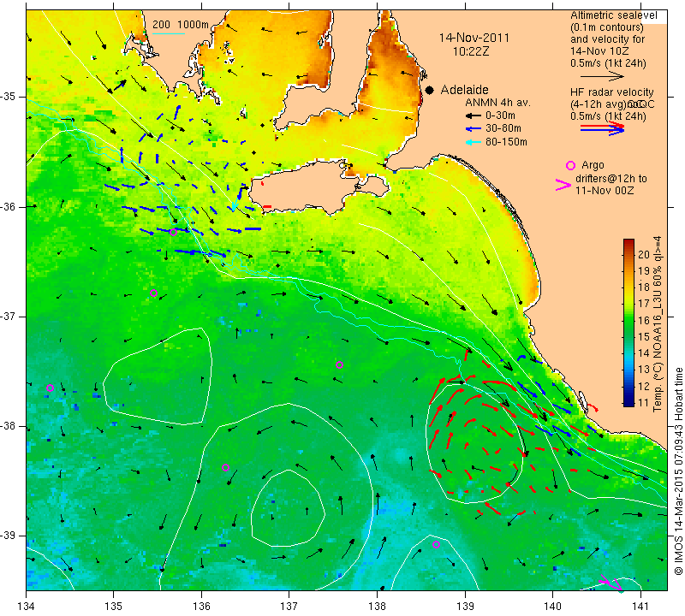Viewport: 685px width, 616px height.
Task: Click the Argo float marker near 135.7, -36.2
Action: [x=173, y=232]
